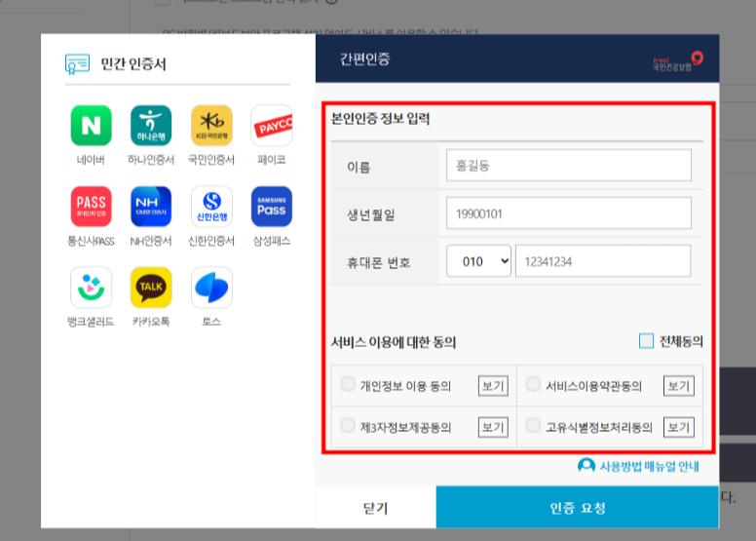This screenshot has height=541, width=756.
Task: Click the 뱅크샐러드 label text
Action: 91,322
